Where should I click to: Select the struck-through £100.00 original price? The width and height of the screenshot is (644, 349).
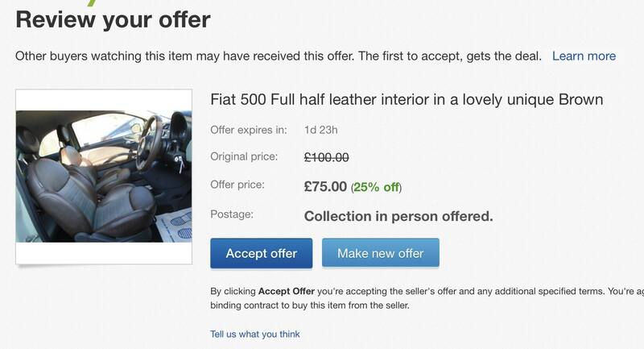coord(326,157)
